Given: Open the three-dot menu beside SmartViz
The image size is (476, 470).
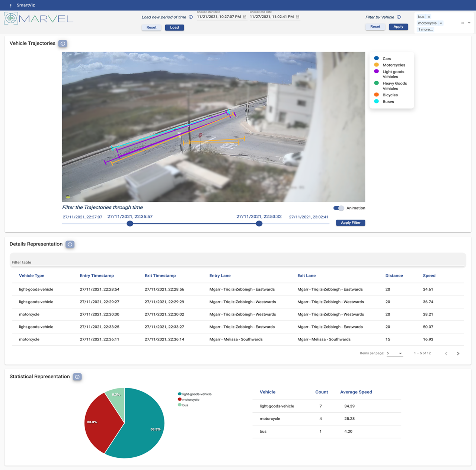Looking at the screenshot, I should [11, 6].
